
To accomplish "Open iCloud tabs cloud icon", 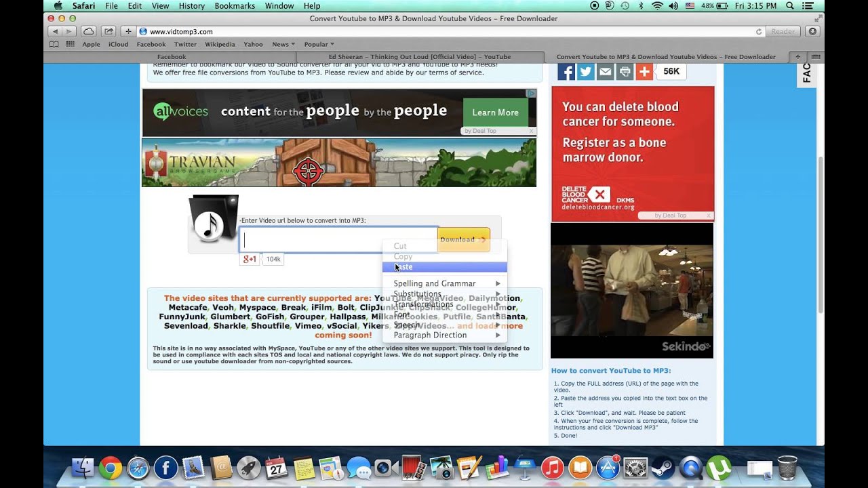I will 89,31.
